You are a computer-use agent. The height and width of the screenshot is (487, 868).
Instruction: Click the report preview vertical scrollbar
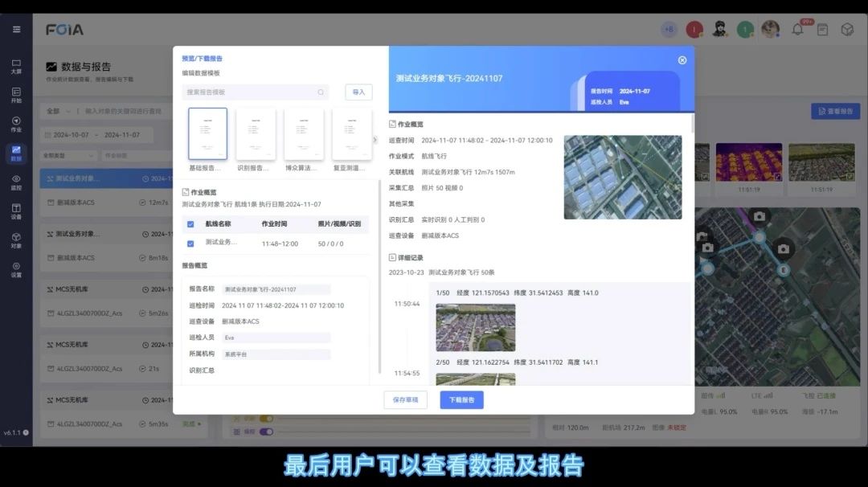pos(693,125)
